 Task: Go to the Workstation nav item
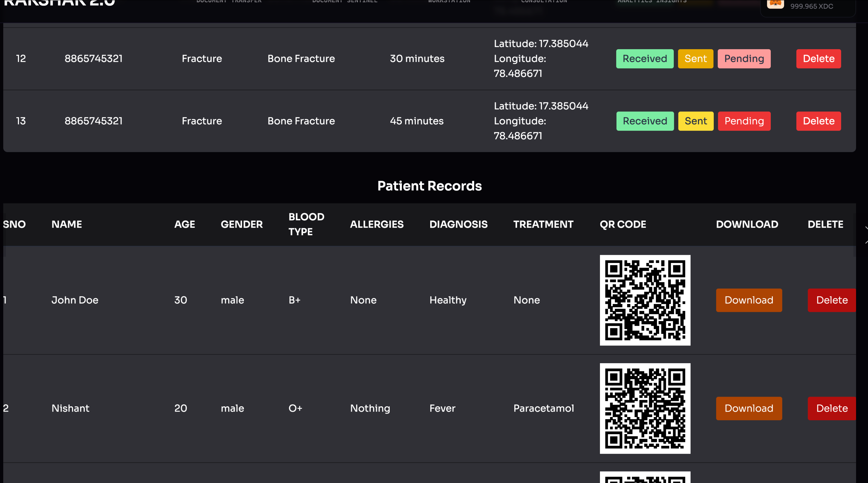click(x=449, y=2)
